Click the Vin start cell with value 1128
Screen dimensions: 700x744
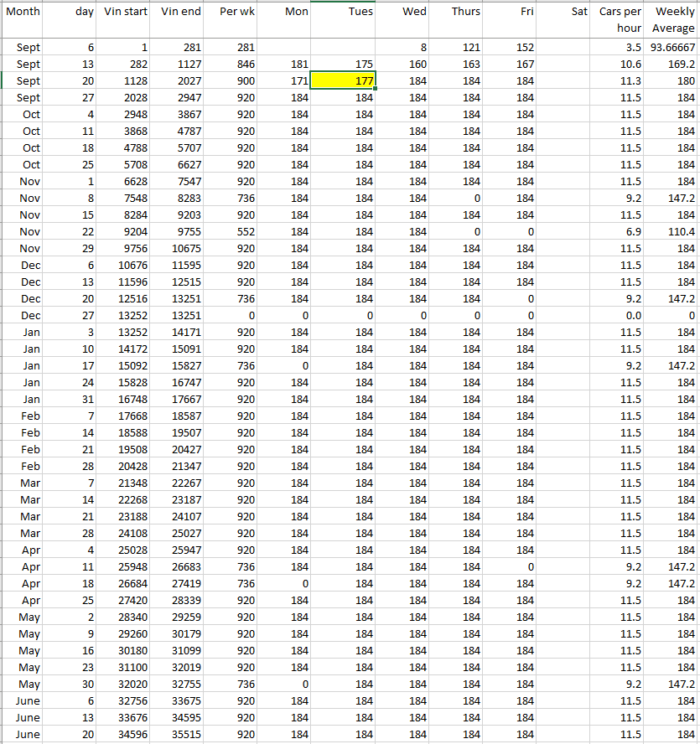126,81
